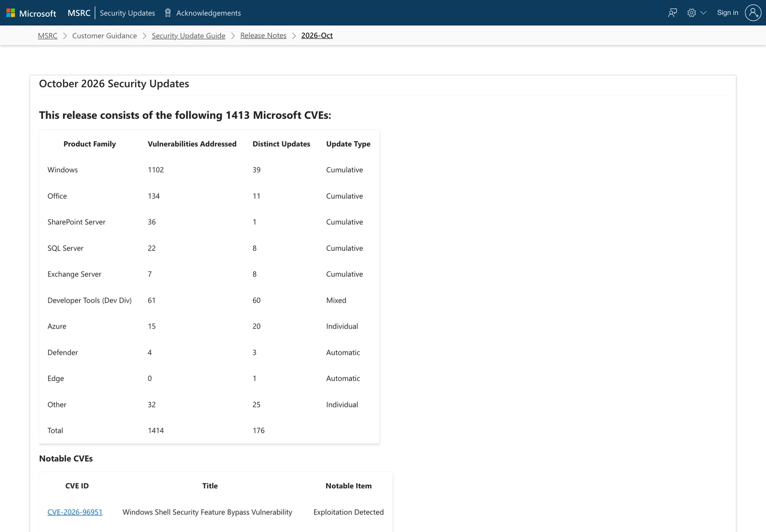Open Acknowledgements page

208,13
